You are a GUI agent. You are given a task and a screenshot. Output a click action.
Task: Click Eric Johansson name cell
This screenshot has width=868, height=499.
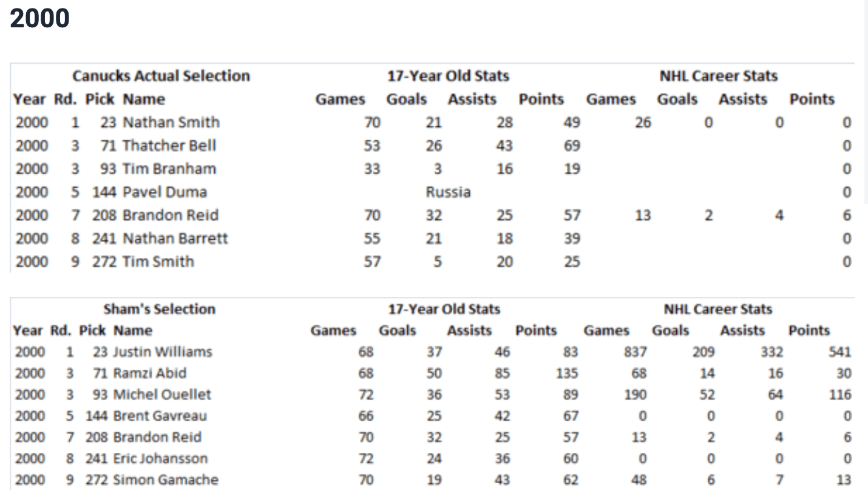160,458
